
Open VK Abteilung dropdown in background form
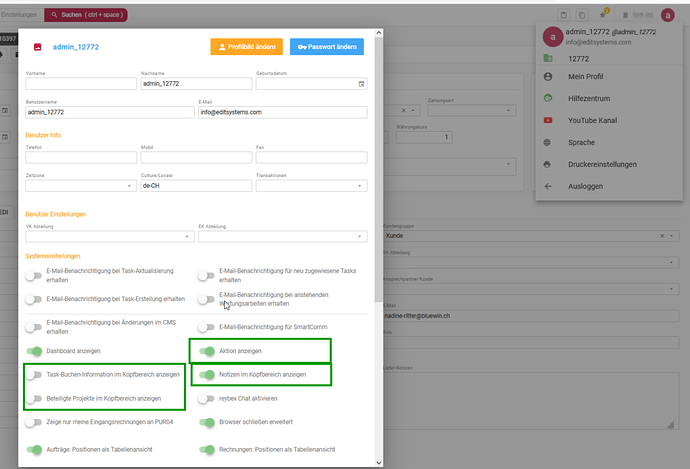[x=531, y=262]
